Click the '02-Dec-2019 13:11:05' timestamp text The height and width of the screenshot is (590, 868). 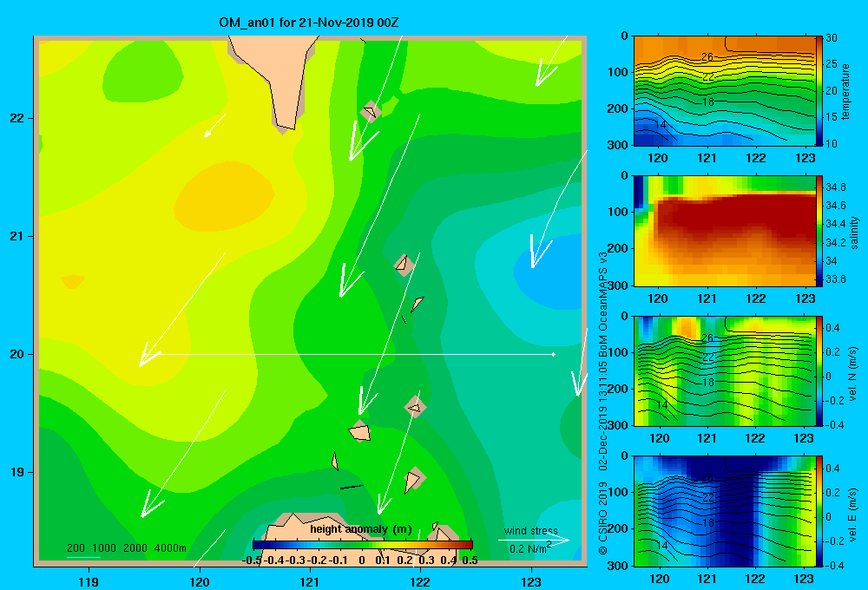click(x=603, y=416)
